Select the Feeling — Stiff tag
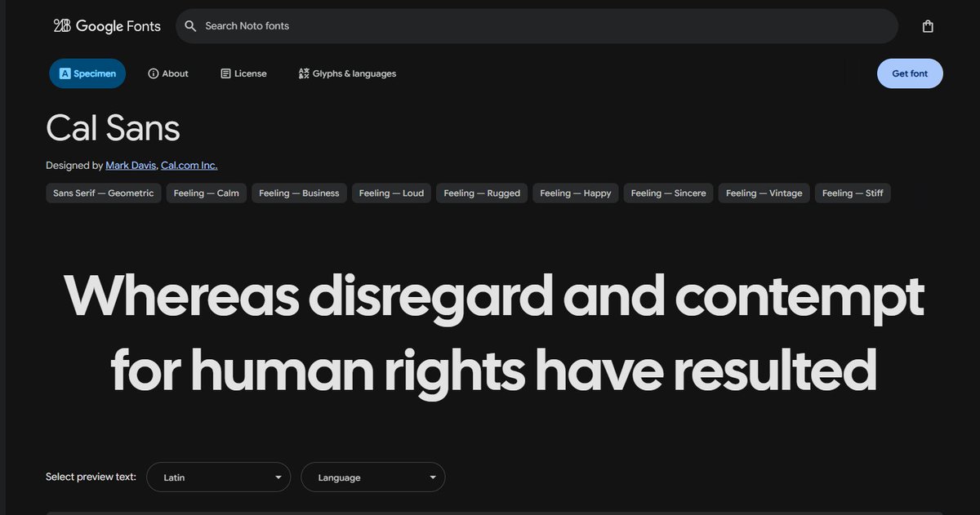 (853, 193)
